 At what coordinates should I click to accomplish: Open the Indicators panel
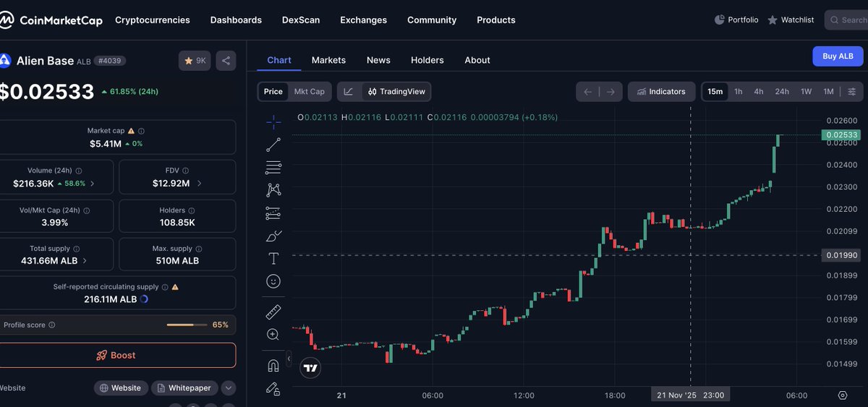click(661, 92)
